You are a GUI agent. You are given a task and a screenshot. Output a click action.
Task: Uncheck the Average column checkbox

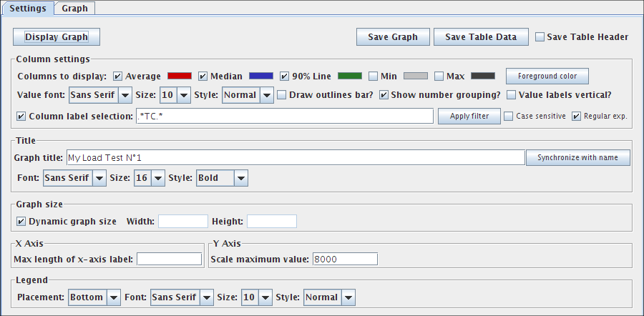point(118,76)
